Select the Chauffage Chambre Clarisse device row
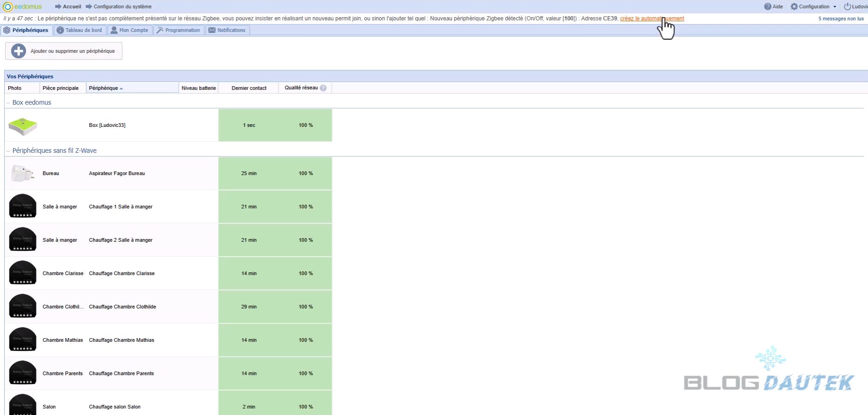Image resolution: width=868 pixels, height=415 pixels. 121,273
